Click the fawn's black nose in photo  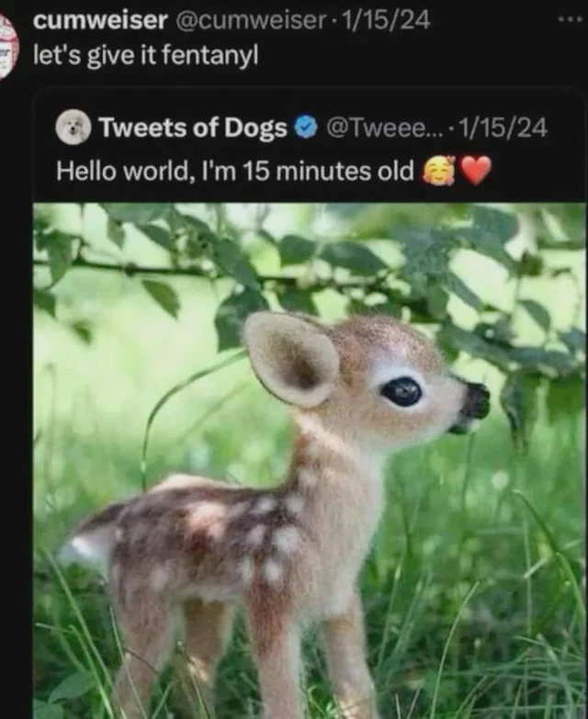pos(475,401)
